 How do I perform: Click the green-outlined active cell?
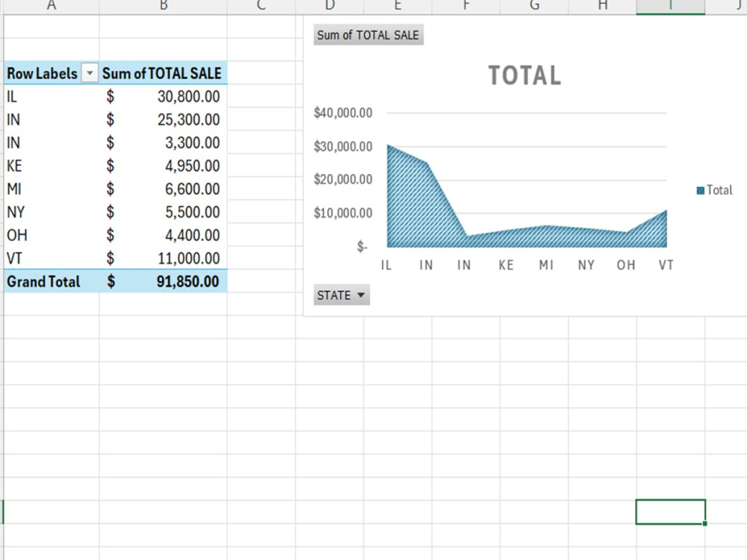[670, 512]
